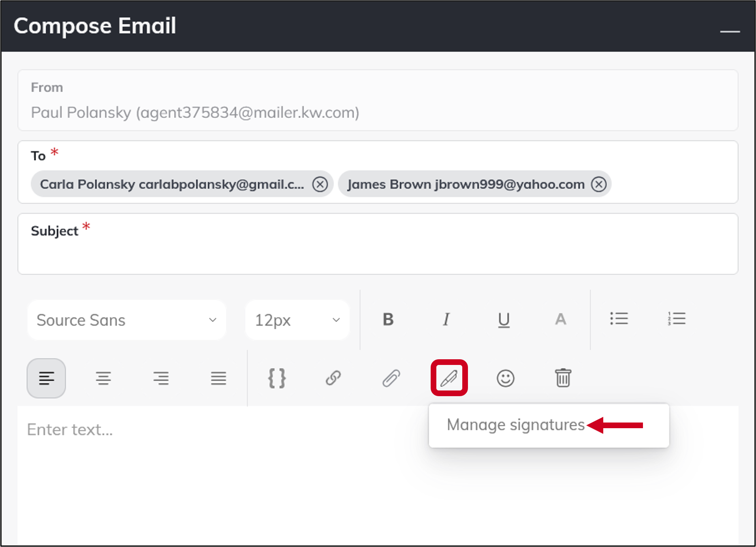756x547 pixels.
Task: Remove James Brown from recipients
Action: point(598,184)
